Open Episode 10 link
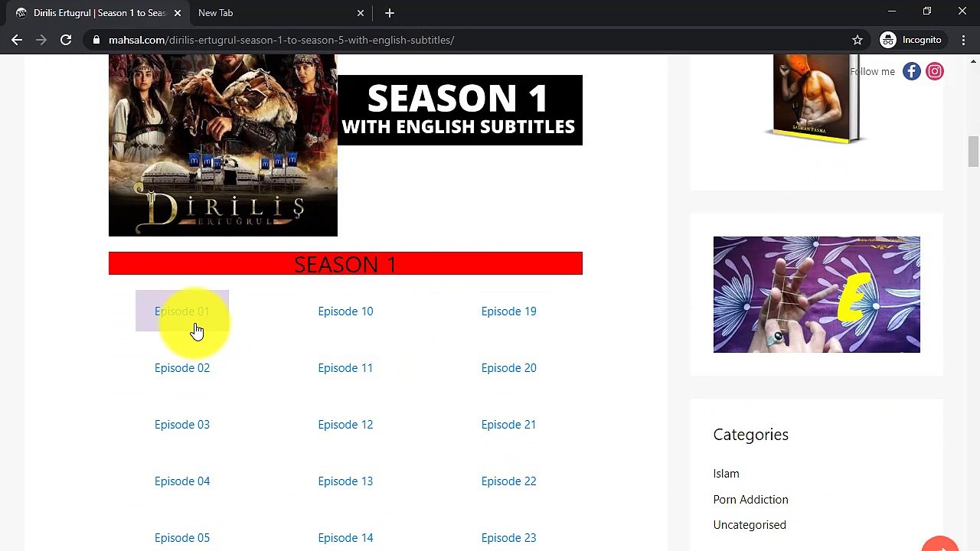The width and height of the screenshot is (980, 551). tap(345, 311)
